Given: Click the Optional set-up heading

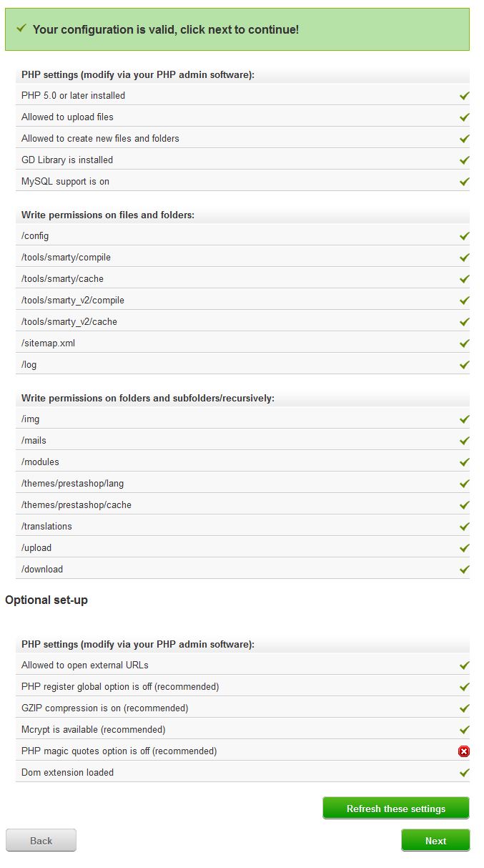Looking at the screenshot, I should coord(46,600).
